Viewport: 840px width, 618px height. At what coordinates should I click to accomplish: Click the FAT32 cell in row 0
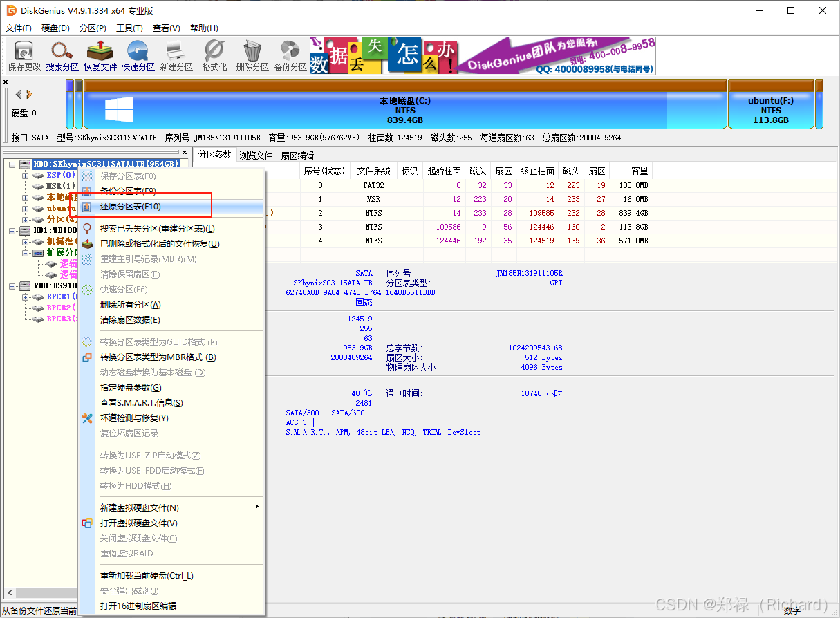pos(373,185)
